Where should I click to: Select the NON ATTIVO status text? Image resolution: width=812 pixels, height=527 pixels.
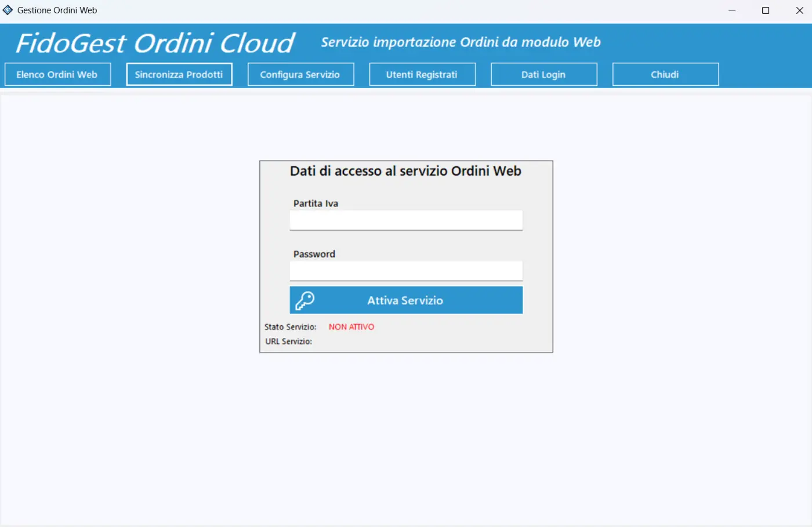coord(351,327)
